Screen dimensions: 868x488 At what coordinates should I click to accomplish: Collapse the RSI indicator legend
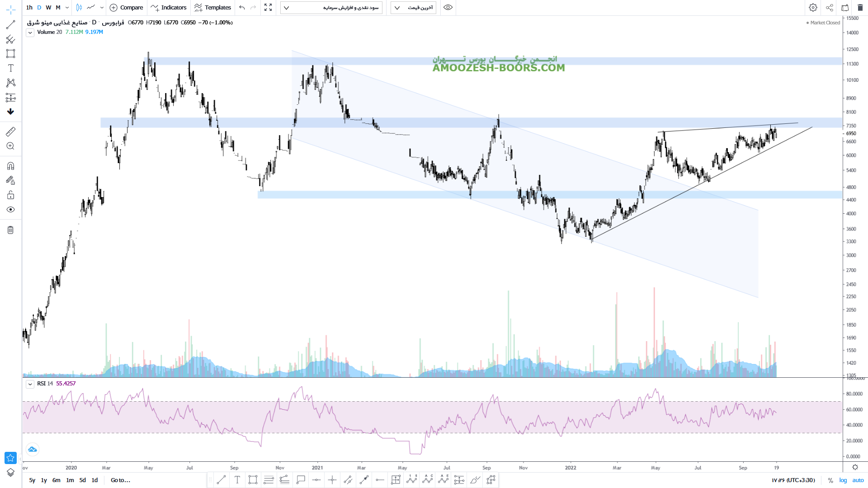click(x=30, y=384)
